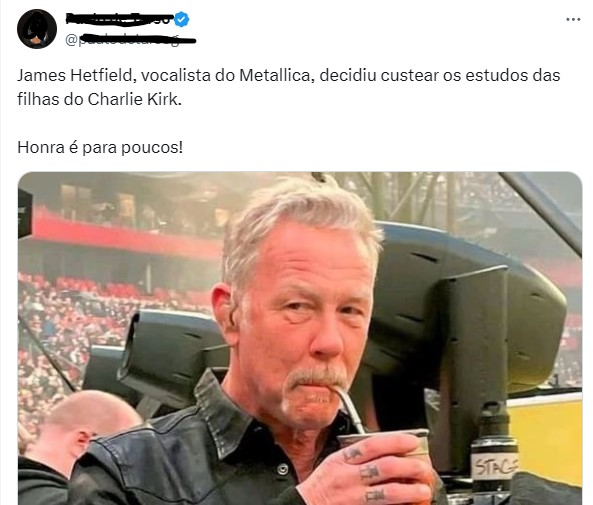The width and height of the screenshot is (593, 505).
Task: Click the metal mate cup in the photo
Action: 383,443
